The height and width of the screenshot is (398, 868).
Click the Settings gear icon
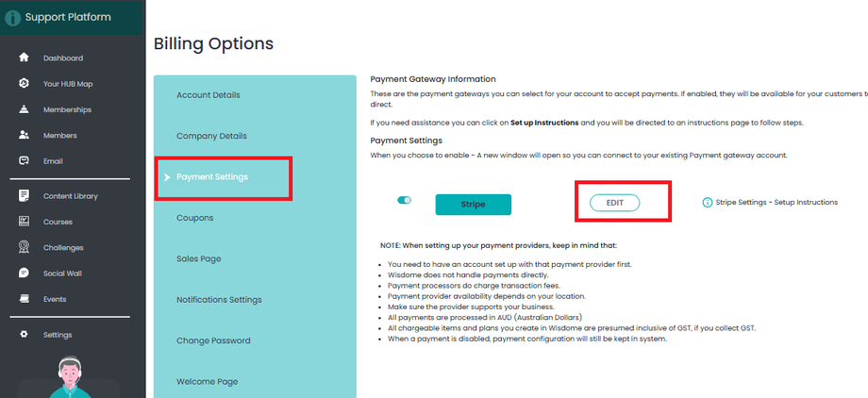pyautogui.click(x=24, y=335)
